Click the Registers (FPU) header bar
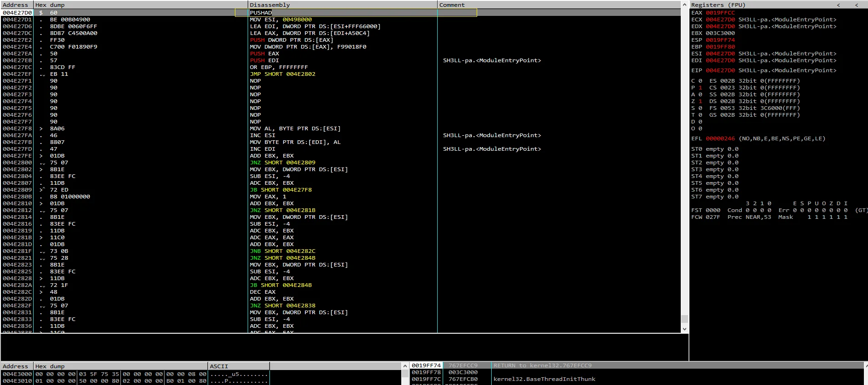868x385 pixels. pos(778,5)
